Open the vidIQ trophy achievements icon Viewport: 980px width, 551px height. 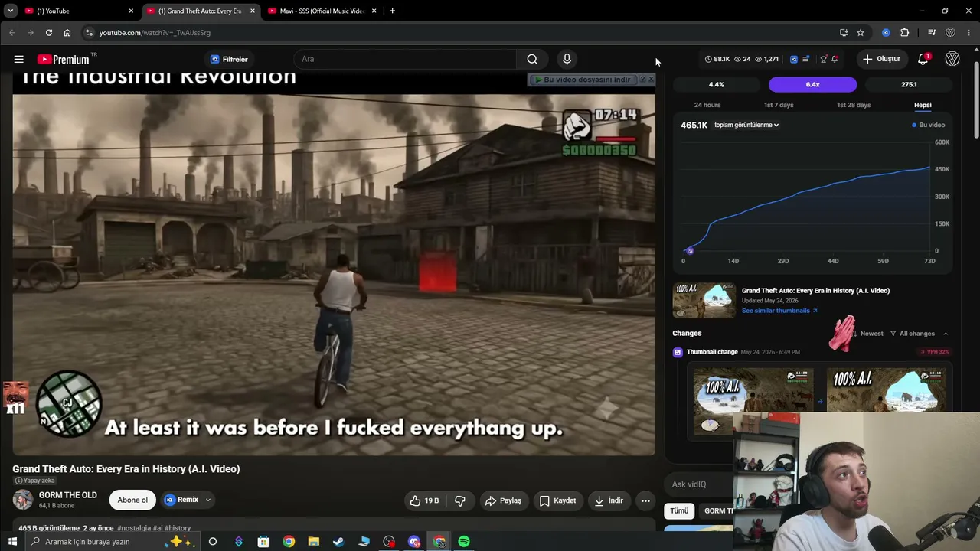pyautogui.click(x=824, y=59)
